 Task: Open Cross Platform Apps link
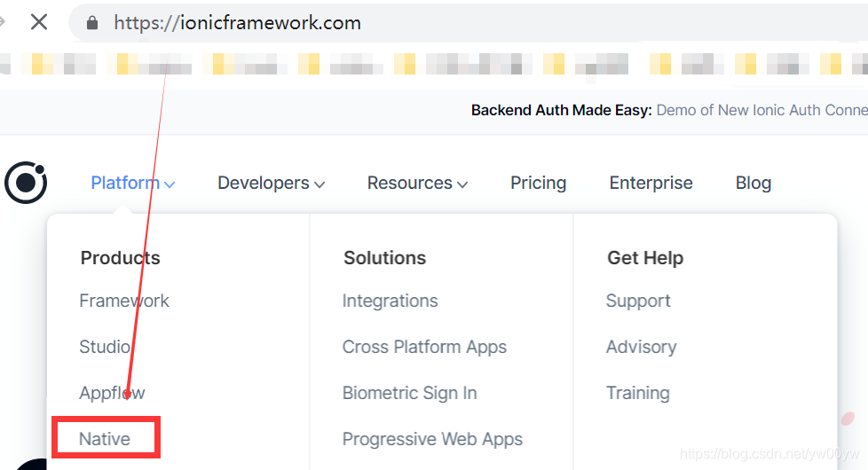tap(424, 347)
